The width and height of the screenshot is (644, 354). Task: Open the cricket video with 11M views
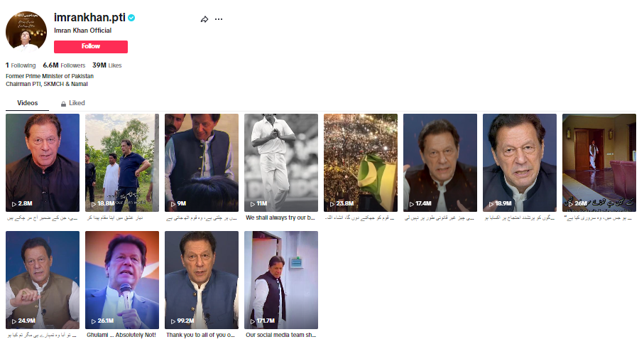click(x=280, y=163)
